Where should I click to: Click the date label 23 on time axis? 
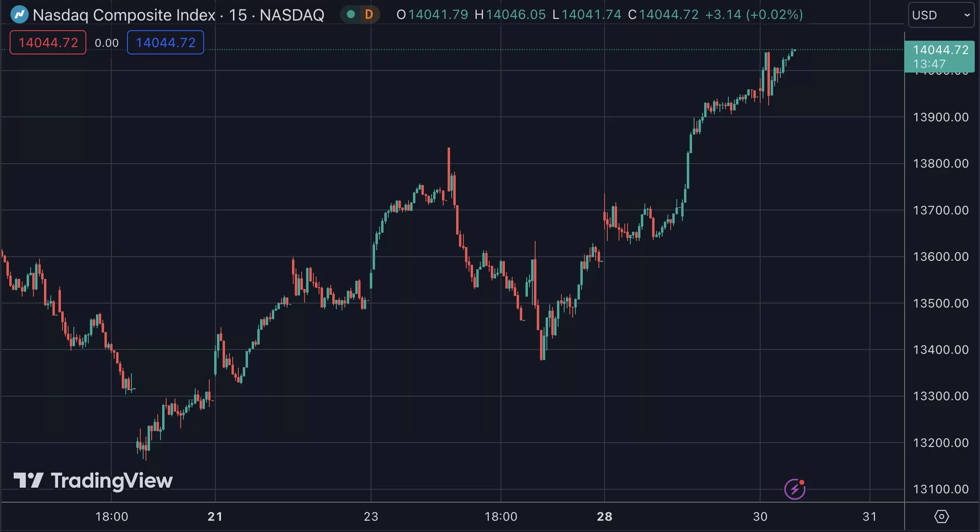pyautogui.click(x=371, y=516)
